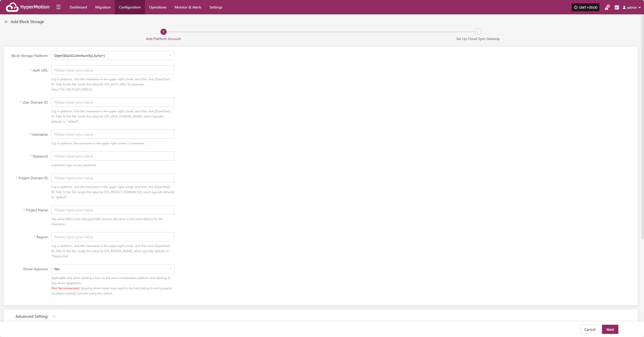Open the Monitor & Alerts menu
Screen dimensions: 644x337
188,7
